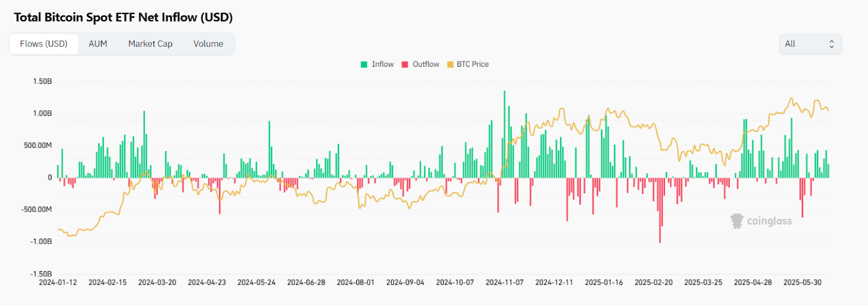Click the 2025-03-25 date label
Image resolution: width=868 pixels, height=305 pixels.
[x=703, y=282]
